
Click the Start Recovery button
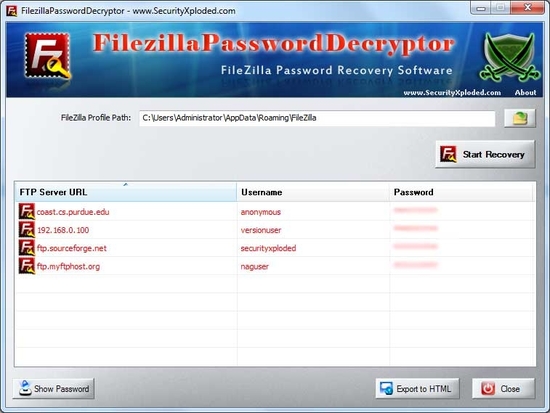point(485,154)
